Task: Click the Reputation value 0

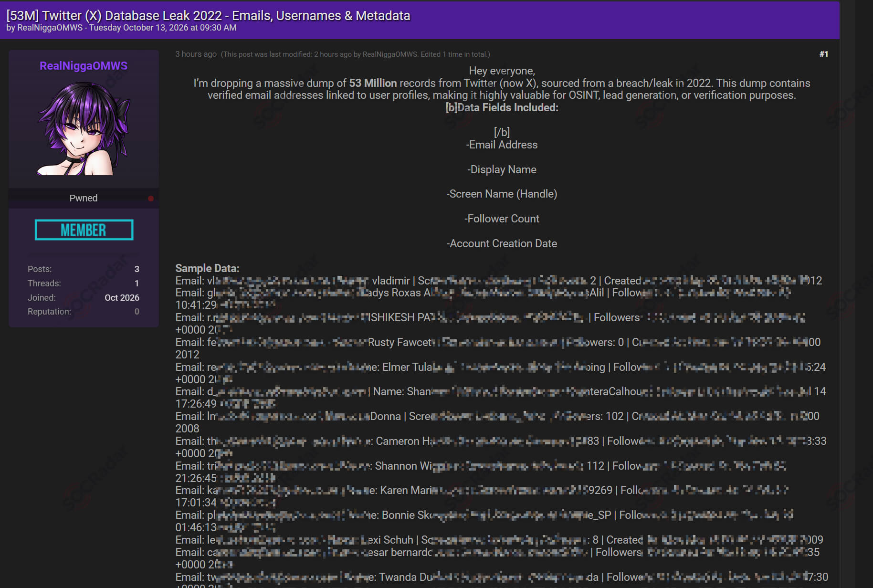Action: 137,312
